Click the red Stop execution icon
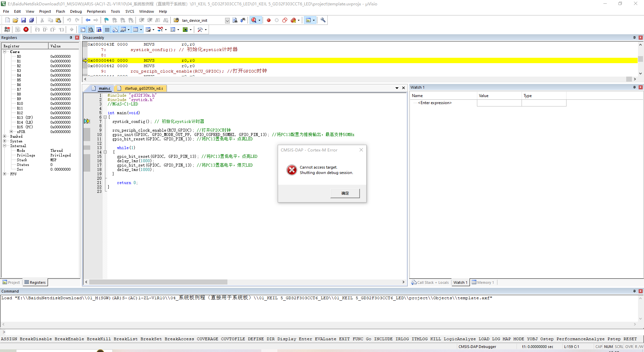The width and height of the screenshot is (644, 352). [26, 30]
